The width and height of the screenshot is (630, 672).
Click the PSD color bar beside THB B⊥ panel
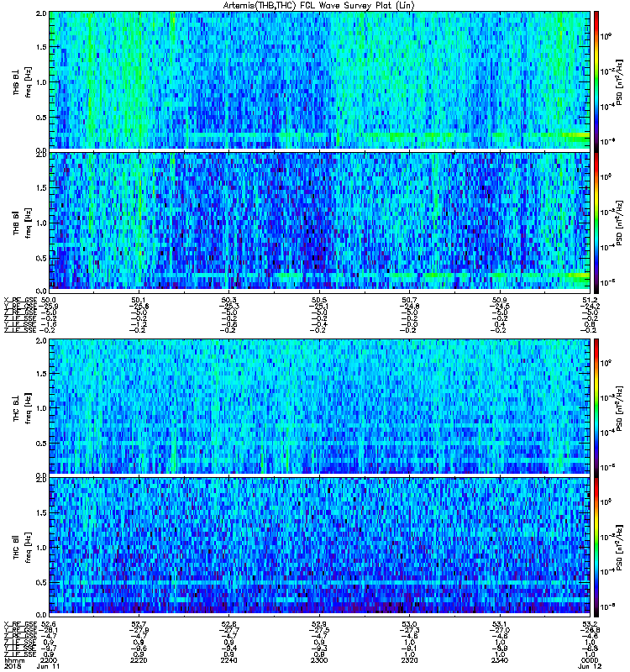596,80
